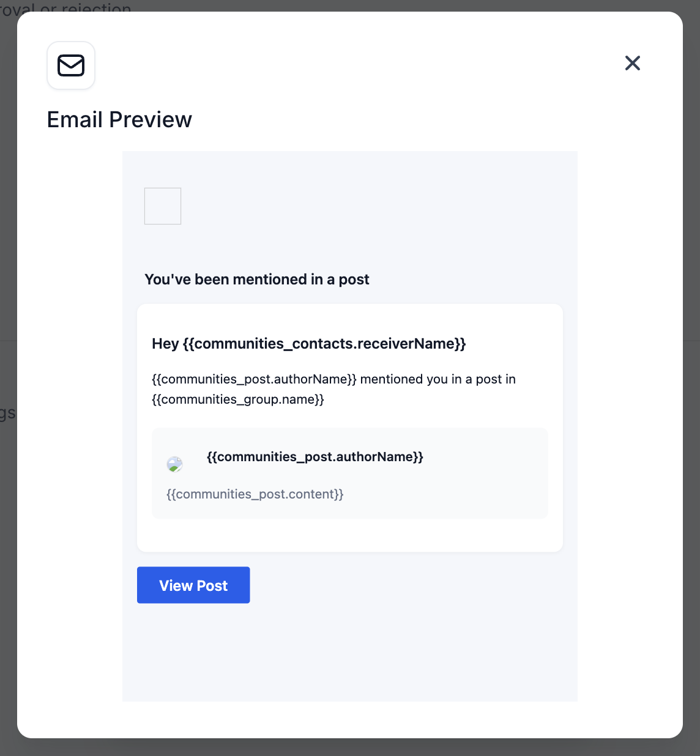Click the dimmed backdrop beneath the dialog
700x756 pixels.
coord(350,747)
